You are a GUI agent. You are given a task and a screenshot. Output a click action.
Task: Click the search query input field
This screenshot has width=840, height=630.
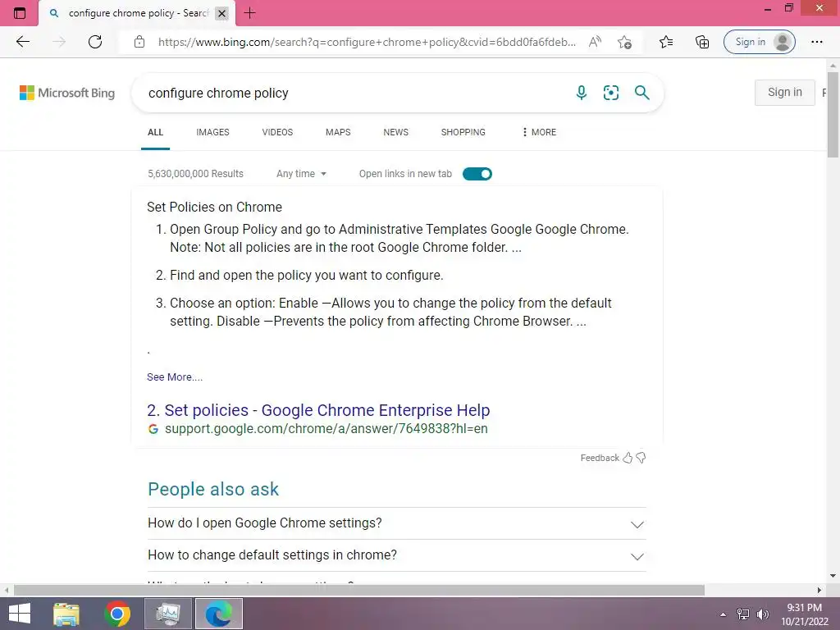pos(354,93)
